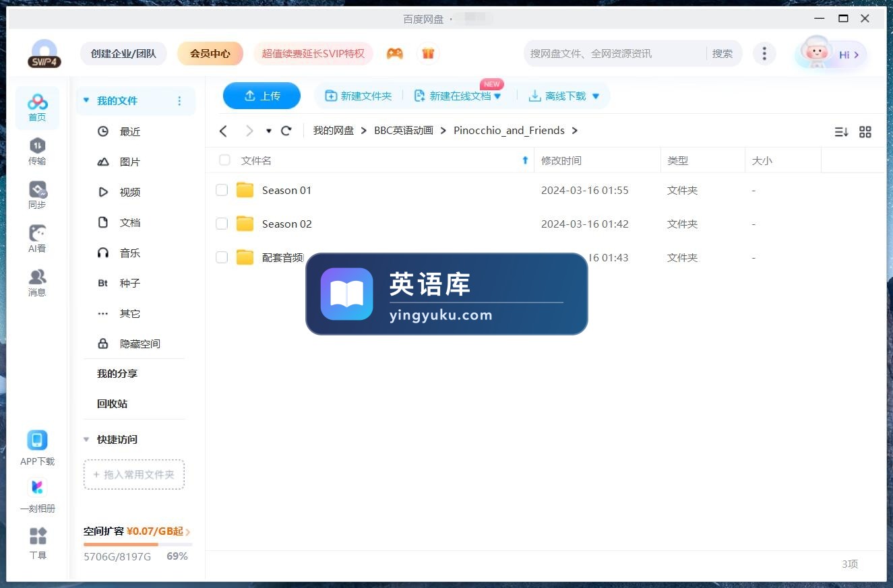This screenshot has height=588, width=893.
Task: Open the sort order icon
Action: pos(841,132)
